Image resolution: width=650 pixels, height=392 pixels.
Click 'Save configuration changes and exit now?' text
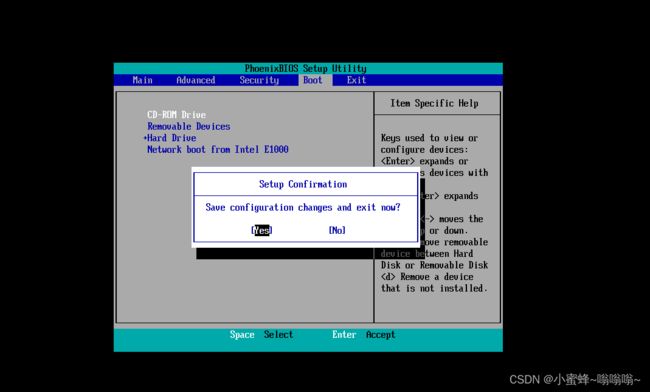tap(303, 207)
